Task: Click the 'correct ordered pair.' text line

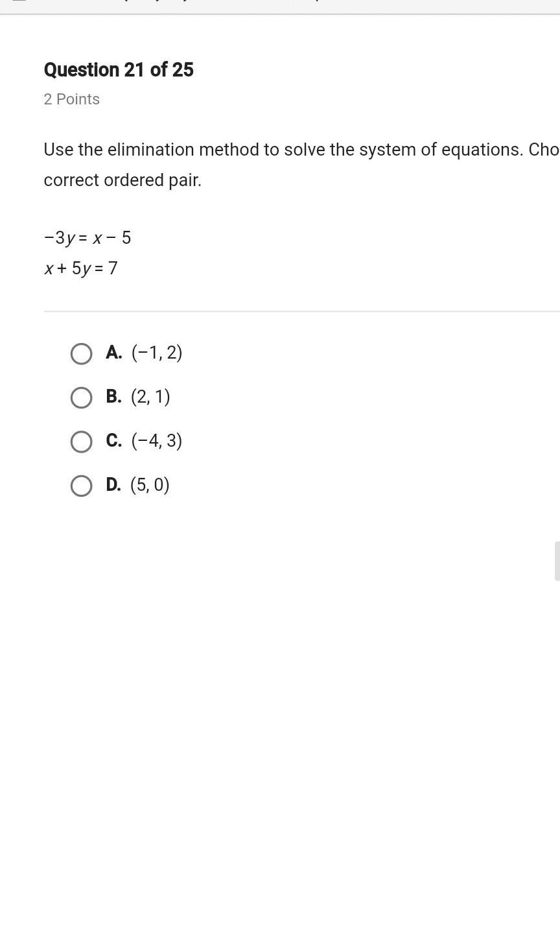Action: coord(122,180)
